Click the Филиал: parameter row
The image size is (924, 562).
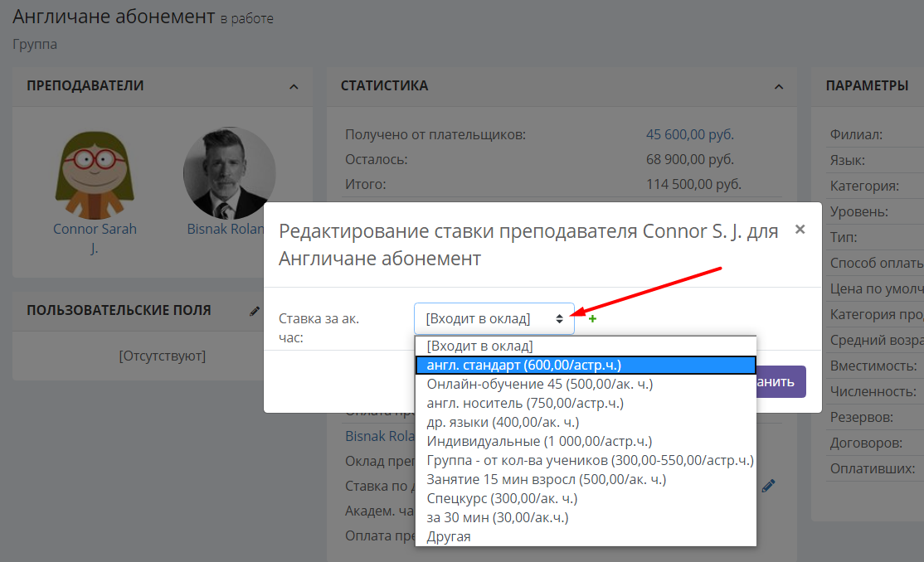pos(877,135)
